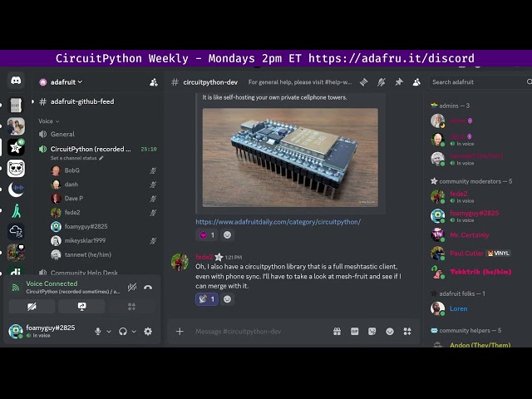
Task: Open GIF picker in message bar
Action: pos(355,331)
